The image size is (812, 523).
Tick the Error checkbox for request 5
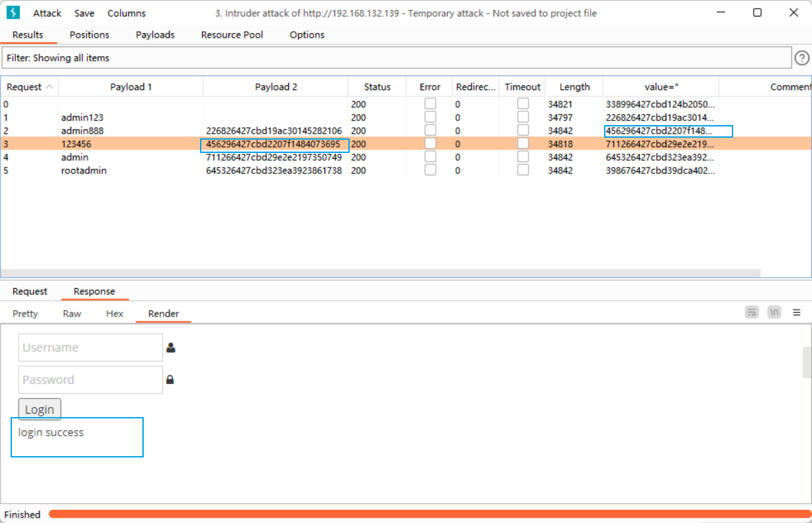pos(431,170)
